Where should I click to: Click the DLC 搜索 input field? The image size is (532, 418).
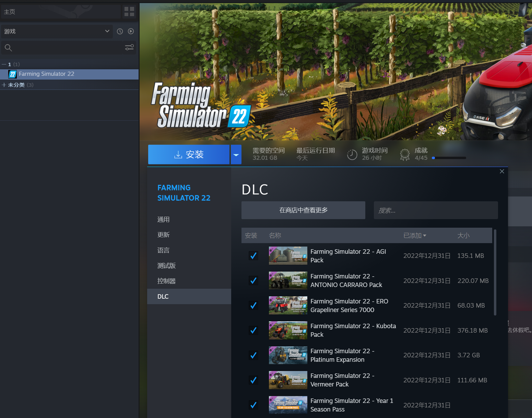436,210
